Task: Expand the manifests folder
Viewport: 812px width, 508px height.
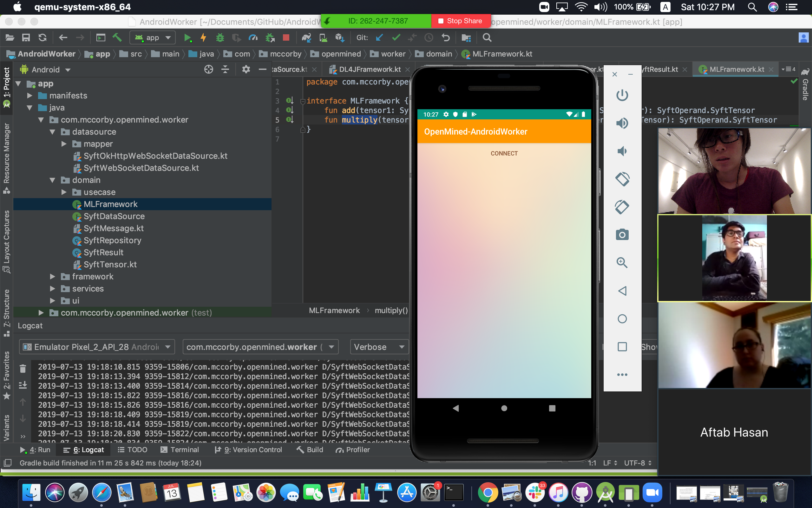Action: point(29,96)
